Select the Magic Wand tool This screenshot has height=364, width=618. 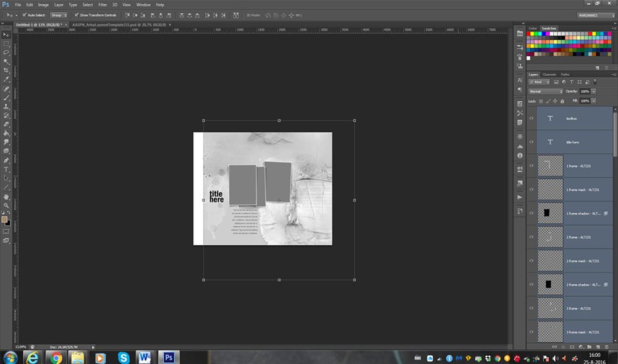[6, 61]
